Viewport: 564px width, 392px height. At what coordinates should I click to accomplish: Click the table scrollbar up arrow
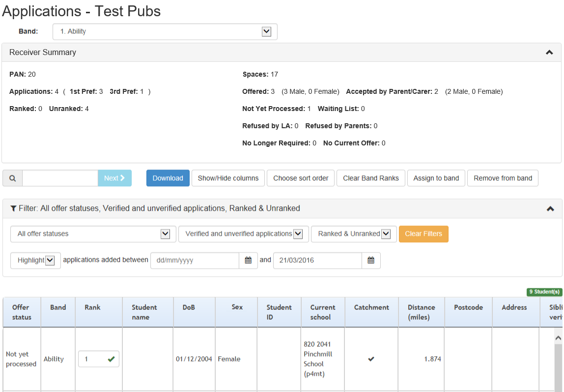tap(558, 338)
